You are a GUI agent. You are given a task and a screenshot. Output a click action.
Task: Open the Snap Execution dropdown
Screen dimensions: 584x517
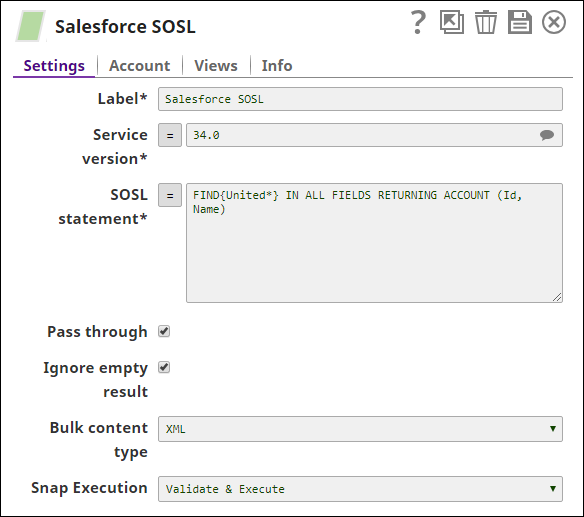click(360, 489)
